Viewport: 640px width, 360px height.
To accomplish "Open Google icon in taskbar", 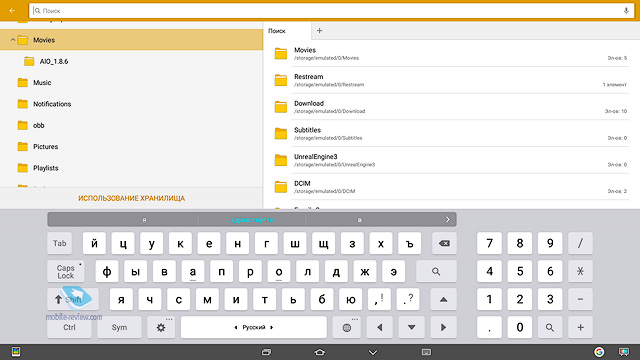I will [x=599, y=352].
